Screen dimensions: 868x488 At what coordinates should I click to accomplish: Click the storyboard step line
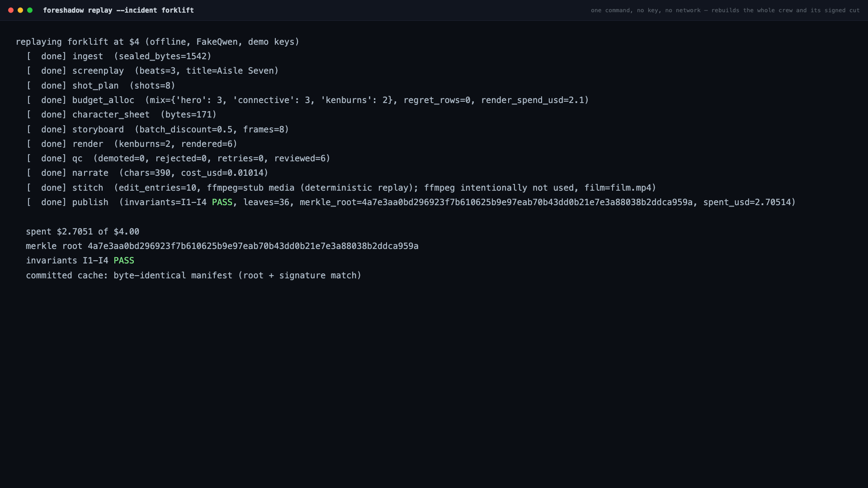[158, 129]
